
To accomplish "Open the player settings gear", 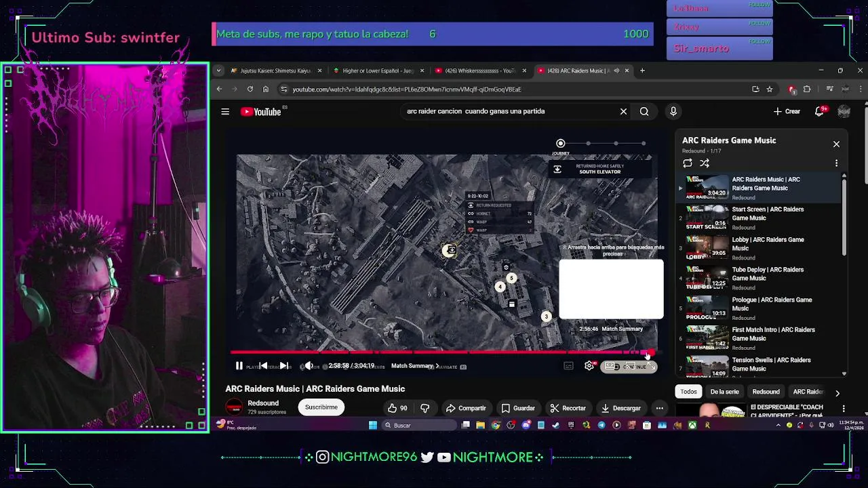I will click(589, 366).
